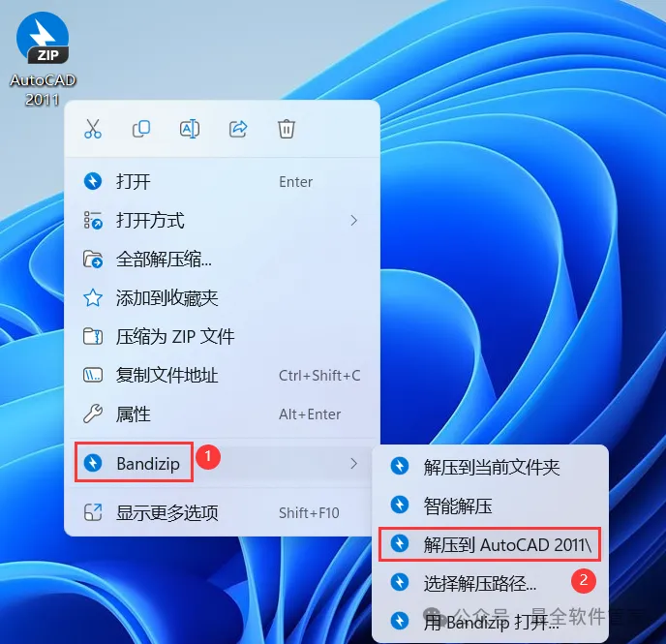Screen dimensions: 666x644
Task: Click the Delete trash icon
Action: tap(287, 129)
